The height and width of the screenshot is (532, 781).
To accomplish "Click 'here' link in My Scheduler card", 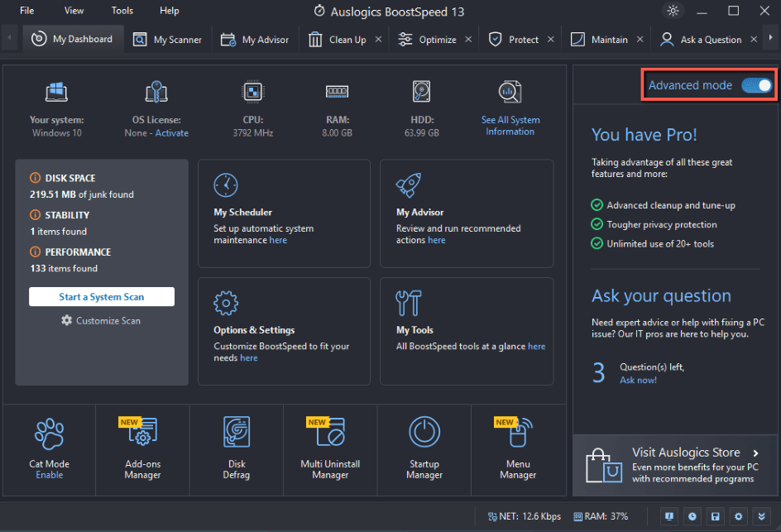I will click(278, 240).
